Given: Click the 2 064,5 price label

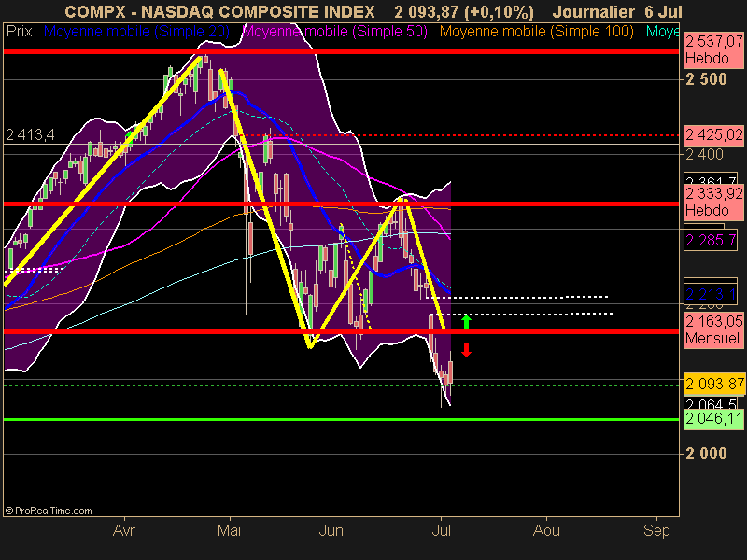Looking at the screenshot, I should point(711,404).
